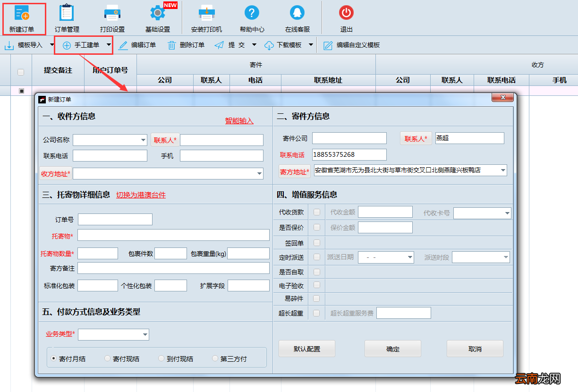The height and width of the screenshot is (392, 578).
Task: Click 编辑订单 pencil item
Action: (137, 45)
